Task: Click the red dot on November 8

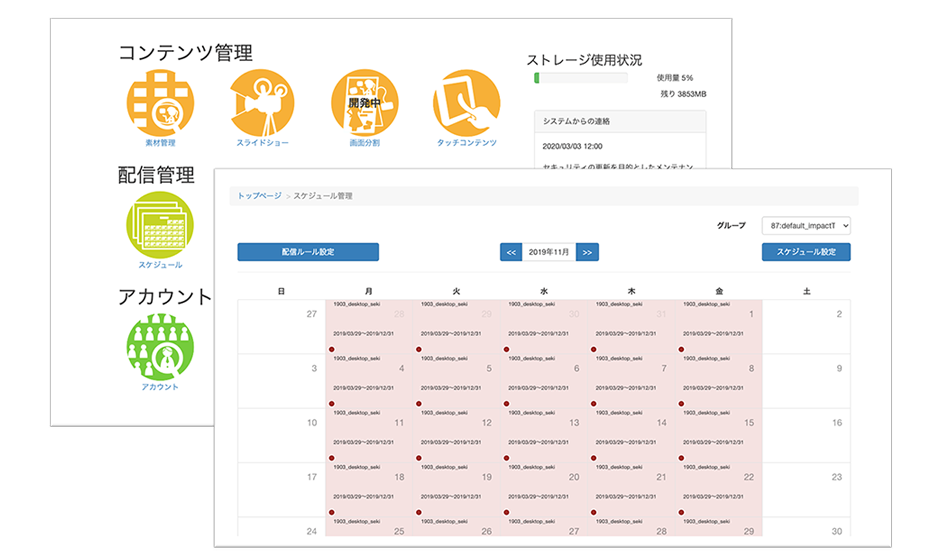Action: pyautogui.click(x=681, y=404)
